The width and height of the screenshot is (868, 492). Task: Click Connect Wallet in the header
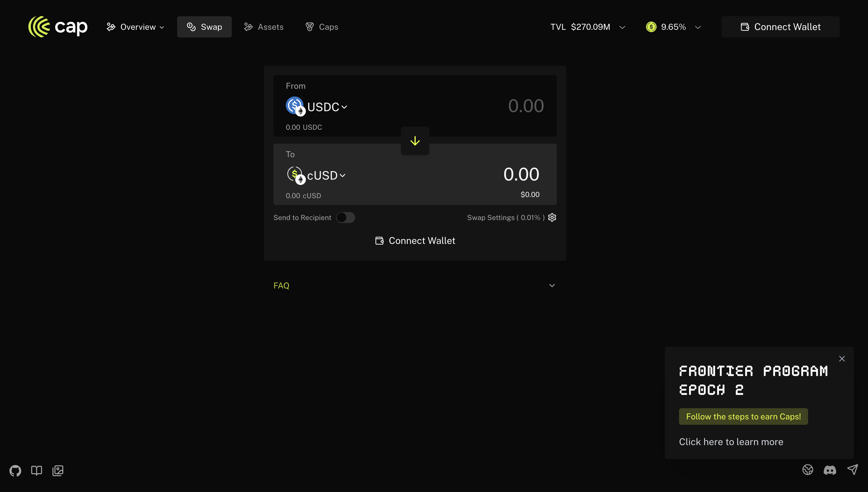780,27
